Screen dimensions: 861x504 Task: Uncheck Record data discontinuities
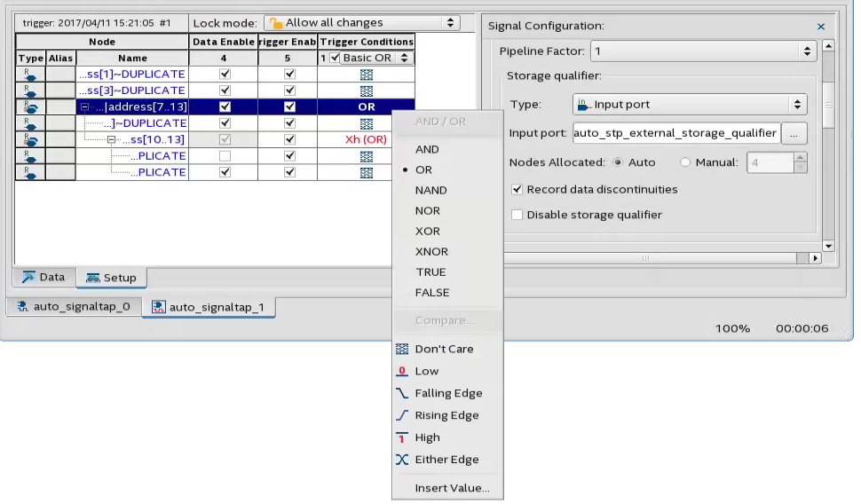tap(517, 189)
